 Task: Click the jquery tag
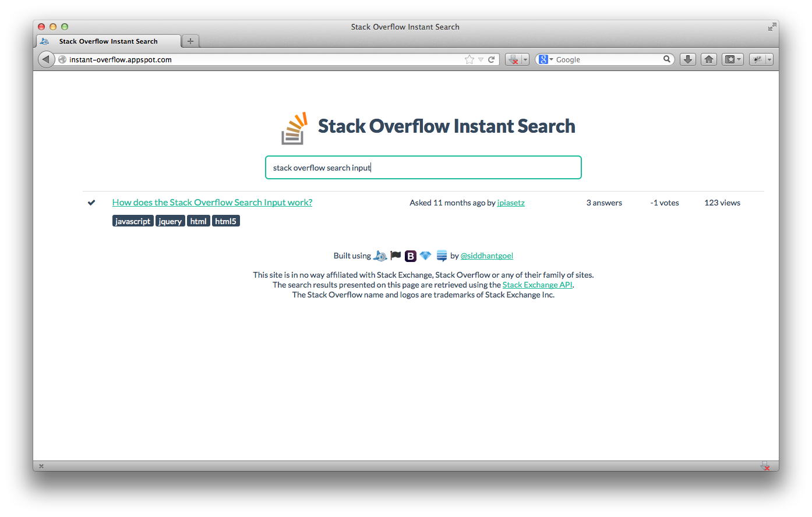click(x=170, y=221)
